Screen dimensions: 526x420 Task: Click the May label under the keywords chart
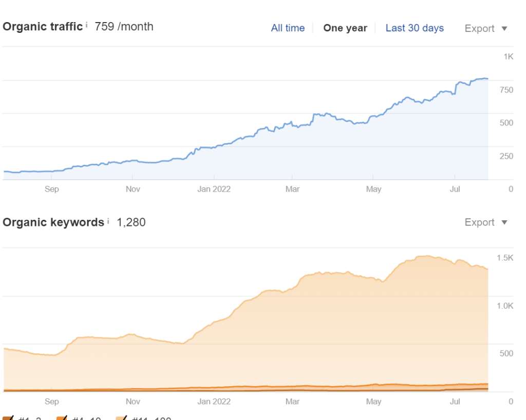tap(374, 402)
